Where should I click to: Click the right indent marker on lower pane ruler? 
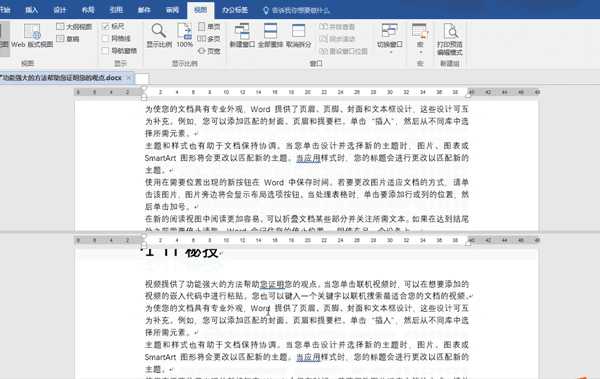pos(468,243)
